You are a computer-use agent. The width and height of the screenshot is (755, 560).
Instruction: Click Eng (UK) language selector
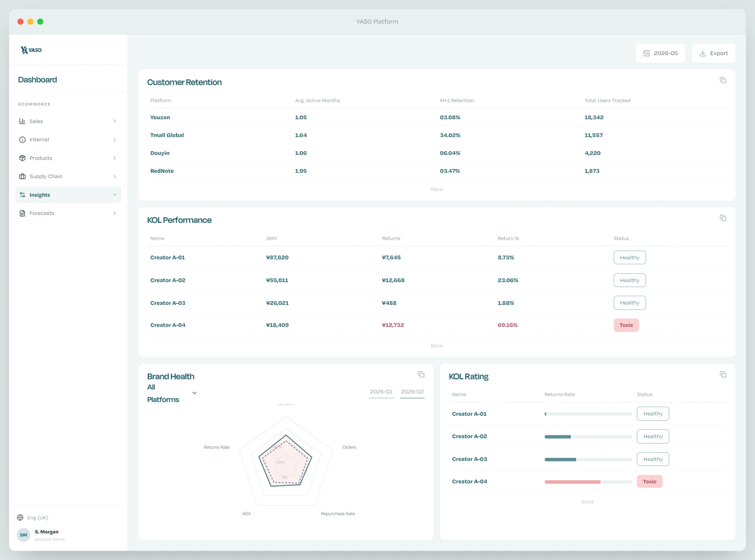[33, 518]
